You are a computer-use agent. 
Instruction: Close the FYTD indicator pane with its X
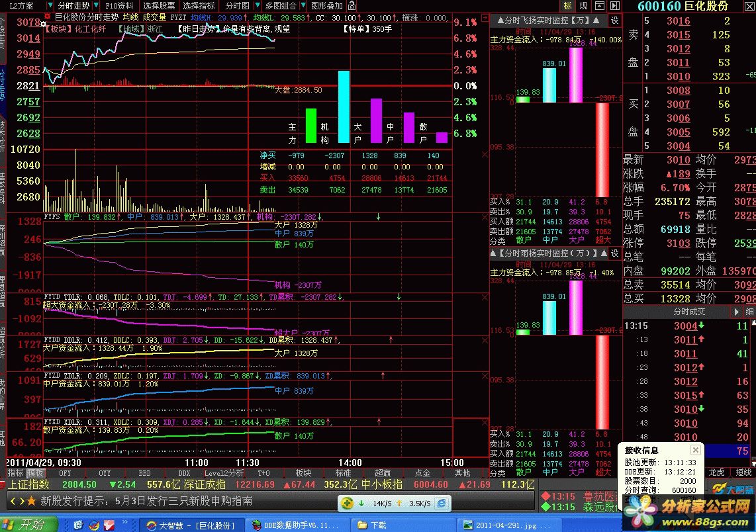485,298
